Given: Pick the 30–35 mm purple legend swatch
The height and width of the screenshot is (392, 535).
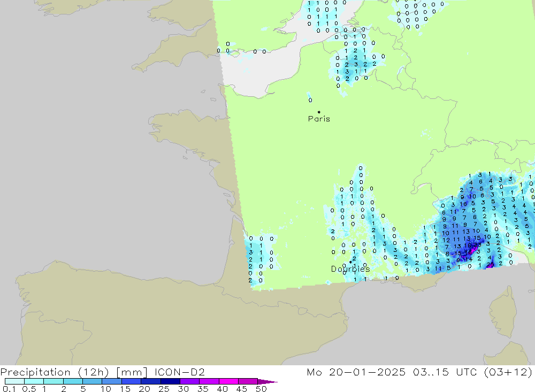Looking at the screenshot, I should (x=189, y=381).
